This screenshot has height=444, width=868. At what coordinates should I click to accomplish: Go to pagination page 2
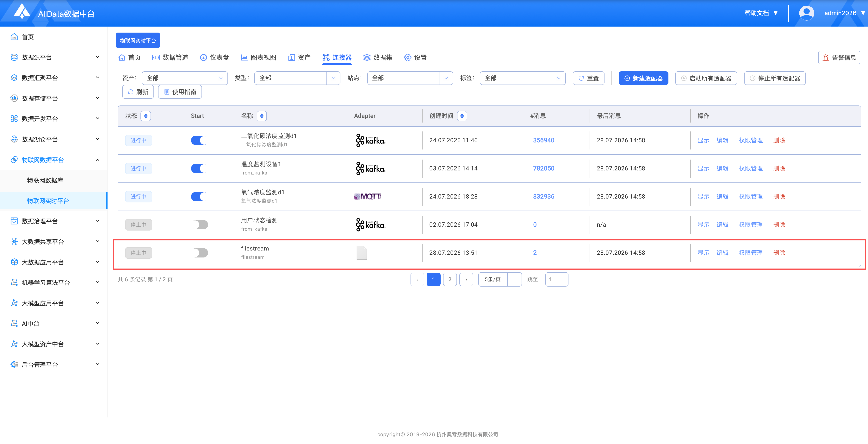click(x=450, y=279)
